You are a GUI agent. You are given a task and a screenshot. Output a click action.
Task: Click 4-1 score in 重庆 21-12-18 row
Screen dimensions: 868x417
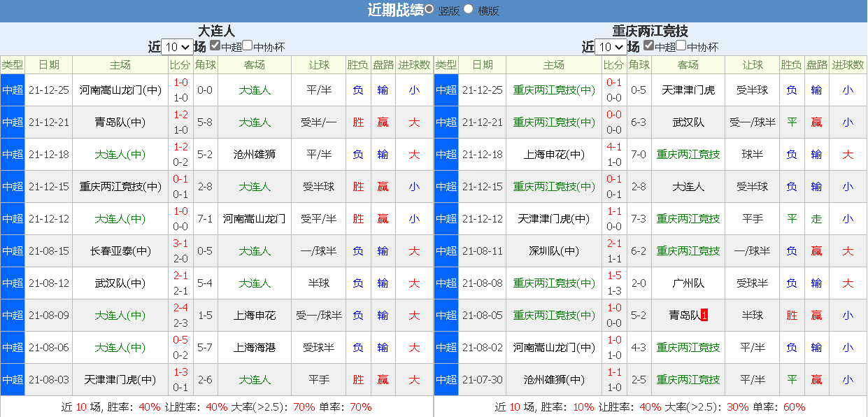pyautogui.click(x=614, y=147)
